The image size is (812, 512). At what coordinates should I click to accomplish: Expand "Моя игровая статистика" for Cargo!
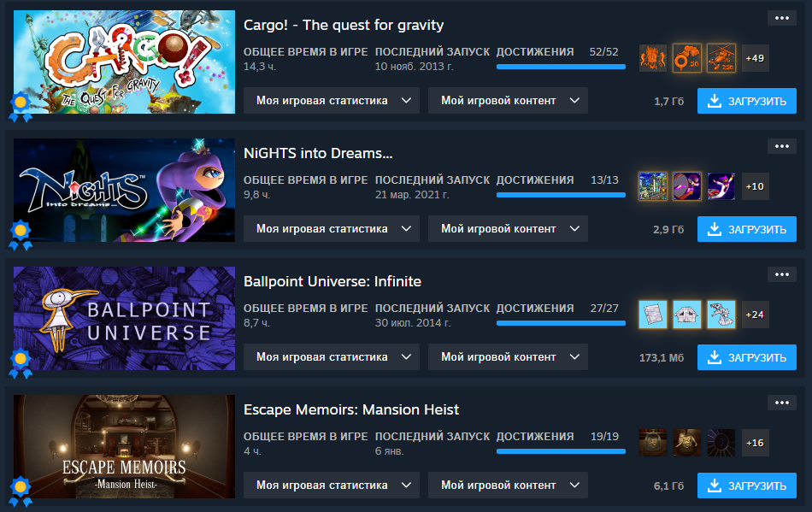pos(332,100)
